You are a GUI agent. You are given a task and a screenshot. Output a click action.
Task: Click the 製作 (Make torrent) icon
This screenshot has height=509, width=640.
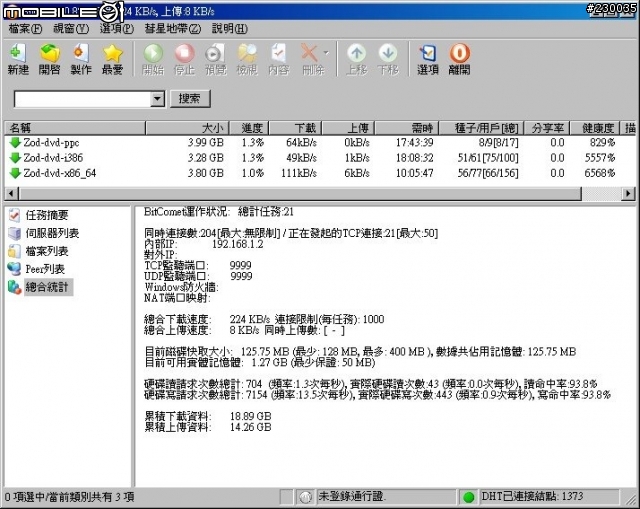click(x=81, y=59)
